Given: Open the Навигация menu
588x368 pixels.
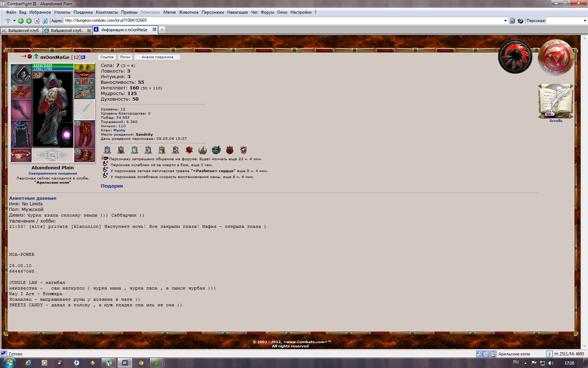Looking at the screenshot, I should tap(237, 12).
